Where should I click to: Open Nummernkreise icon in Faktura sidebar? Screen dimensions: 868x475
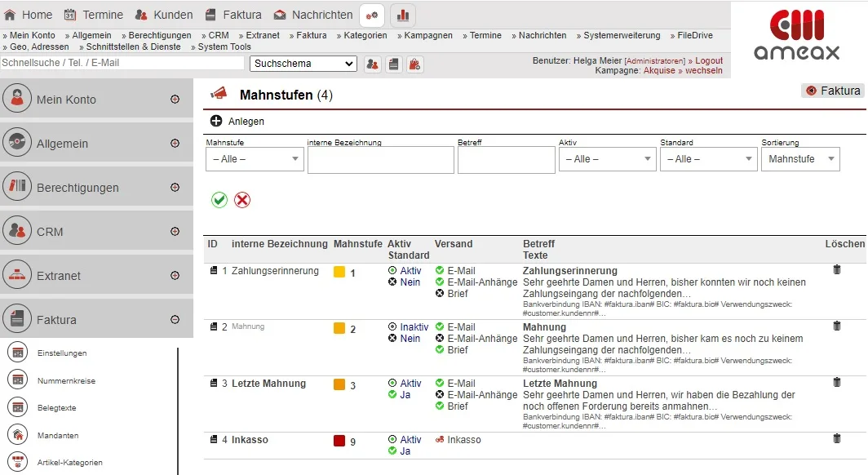pyautogui.click(x=17, y=380)
